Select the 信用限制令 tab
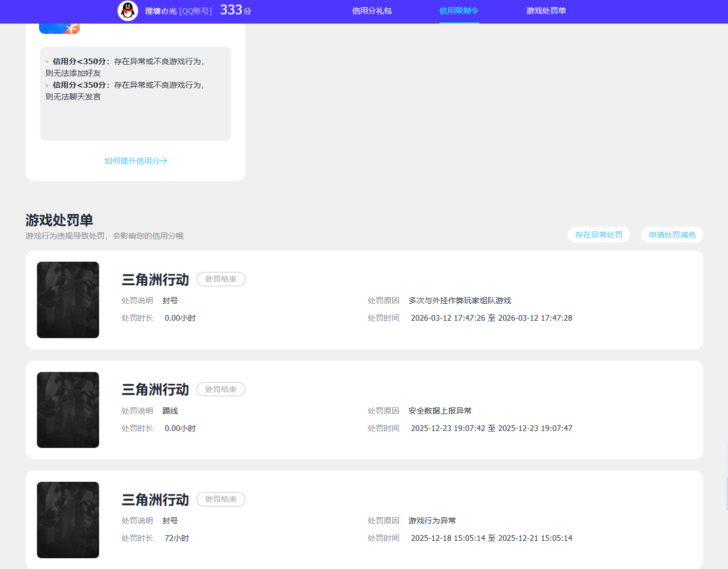The image size is (728, 569). 458,10
